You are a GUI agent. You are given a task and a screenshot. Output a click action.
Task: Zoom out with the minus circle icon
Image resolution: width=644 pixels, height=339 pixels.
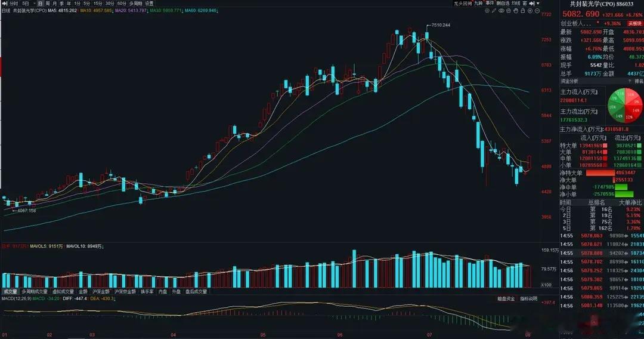point(537,11)
